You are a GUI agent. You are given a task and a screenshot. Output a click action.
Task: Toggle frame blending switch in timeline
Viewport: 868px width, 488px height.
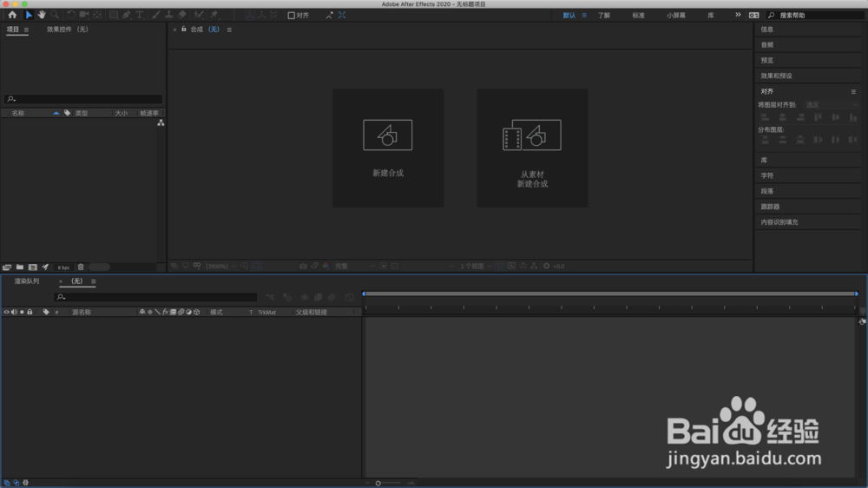click(319, 298)
